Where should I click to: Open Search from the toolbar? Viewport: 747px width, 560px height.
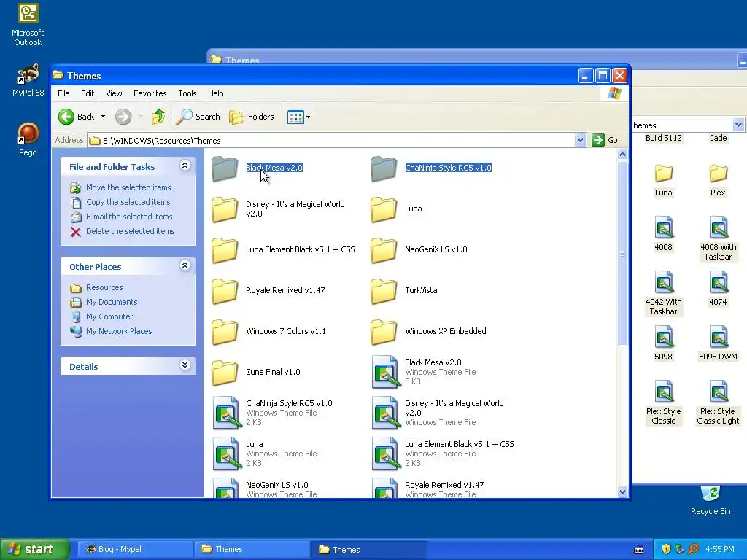click(198, 117)
